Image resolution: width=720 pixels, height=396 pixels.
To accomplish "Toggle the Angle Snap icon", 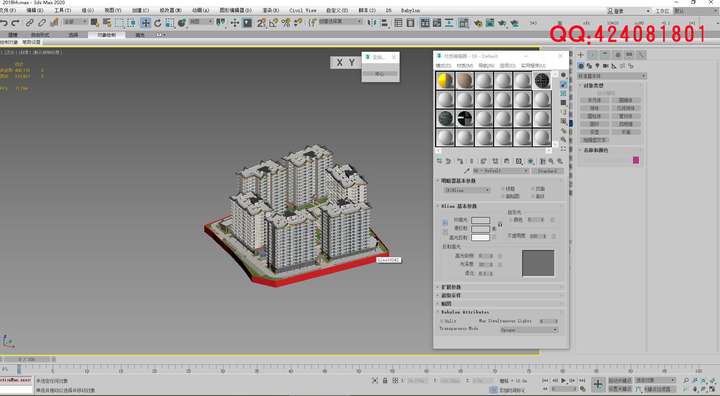I will pyautogui.click(x=274, y=23).
